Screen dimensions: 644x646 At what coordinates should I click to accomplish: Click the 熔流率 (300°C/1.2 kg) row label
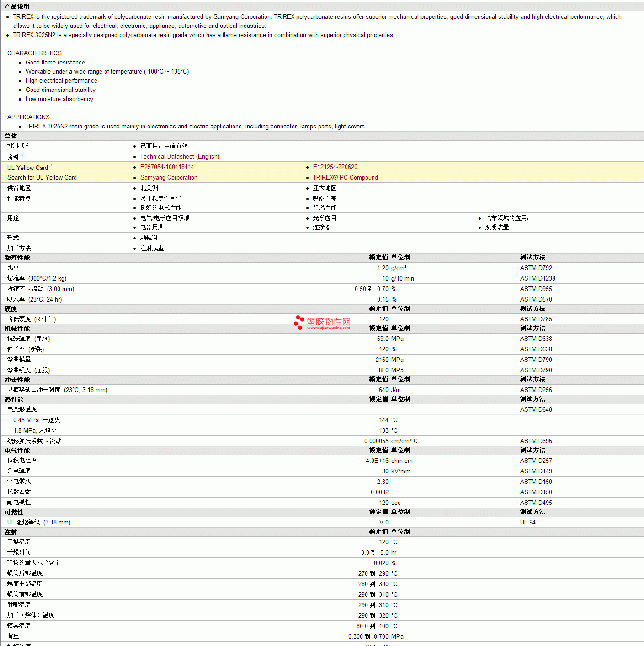pos(37,278)
